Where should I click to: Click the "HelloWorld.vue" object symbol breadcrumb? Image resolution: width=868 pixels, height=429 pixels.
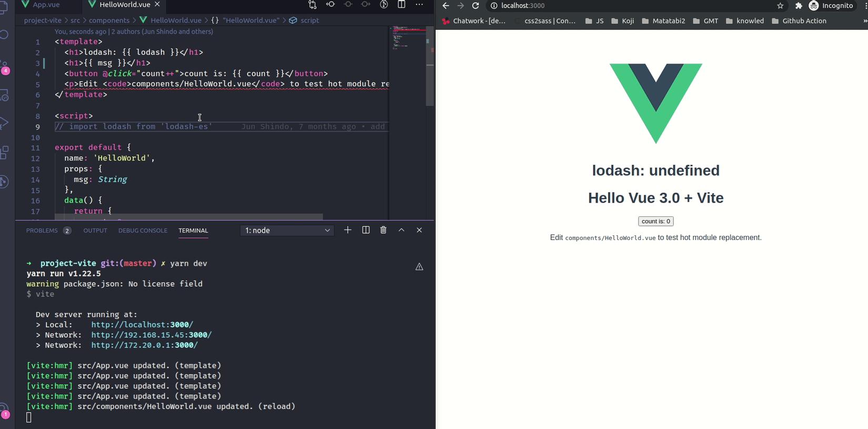[246, 20]
